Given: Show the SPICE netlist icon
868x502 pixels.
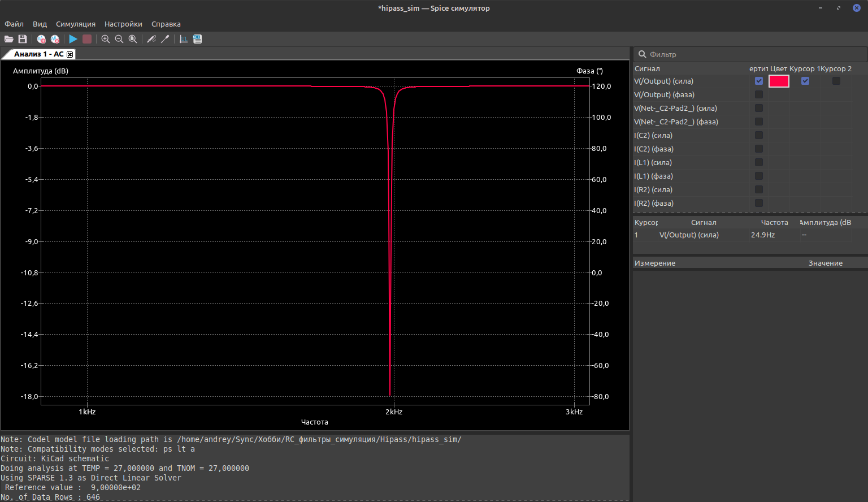Looking at the screenshot, I should [x=197, y=39].
